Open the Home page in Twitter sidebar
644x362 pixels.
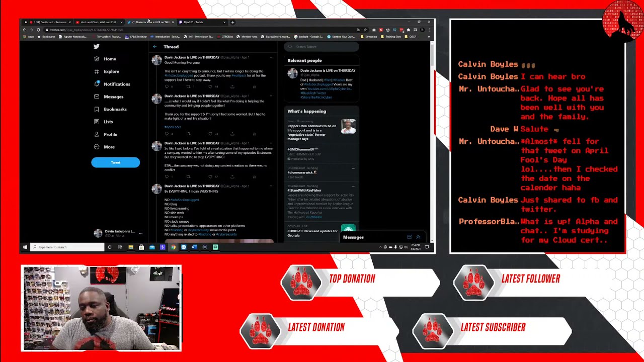click(105, 59)
